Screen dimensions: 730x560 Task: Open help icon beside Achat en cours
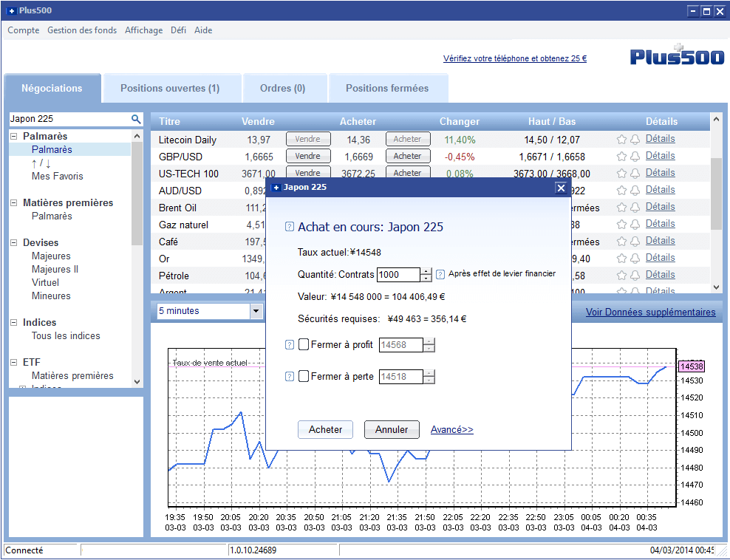pyautogui.click(x=290, y=227)
